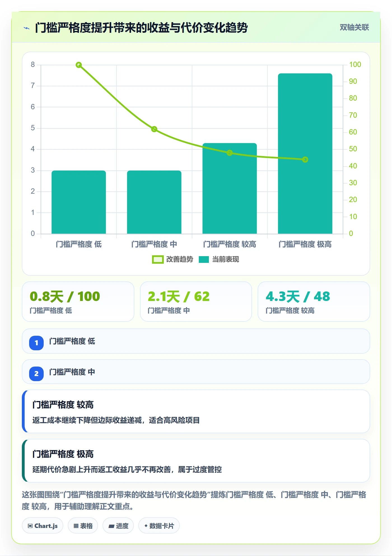Click the chart title 门槛严格度提升带来的收益与代价变化趋势
Screen dimensions: 392x556
[x=141, y=28]
